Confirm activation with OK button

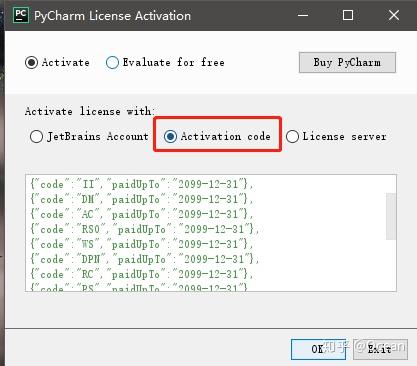(x=318, y=349)
